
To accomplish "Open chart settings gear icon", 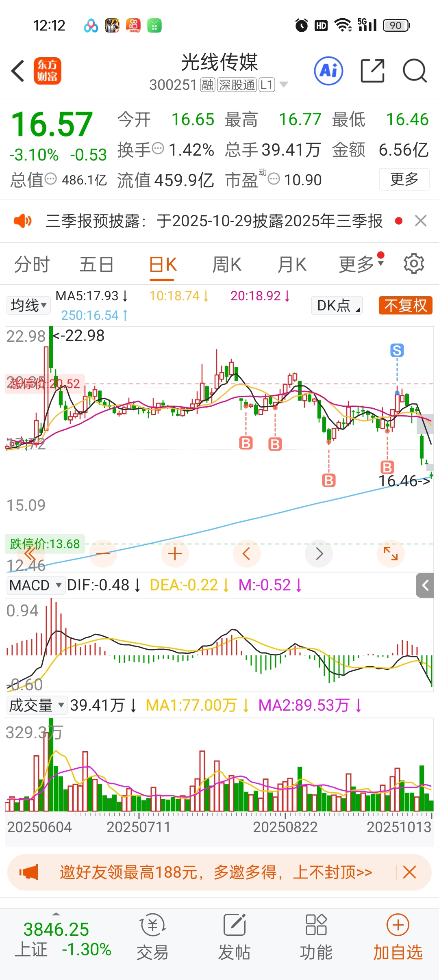I will 414,264.
